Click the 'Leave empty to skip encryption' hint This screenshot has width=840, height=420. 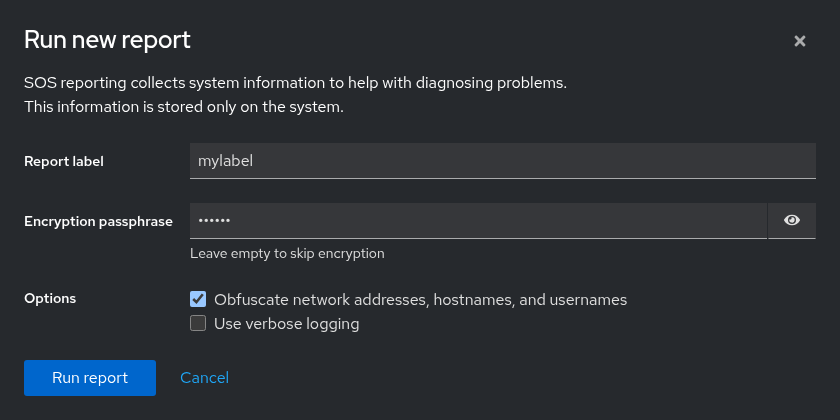pyautogui.click(x=287, y=253)
